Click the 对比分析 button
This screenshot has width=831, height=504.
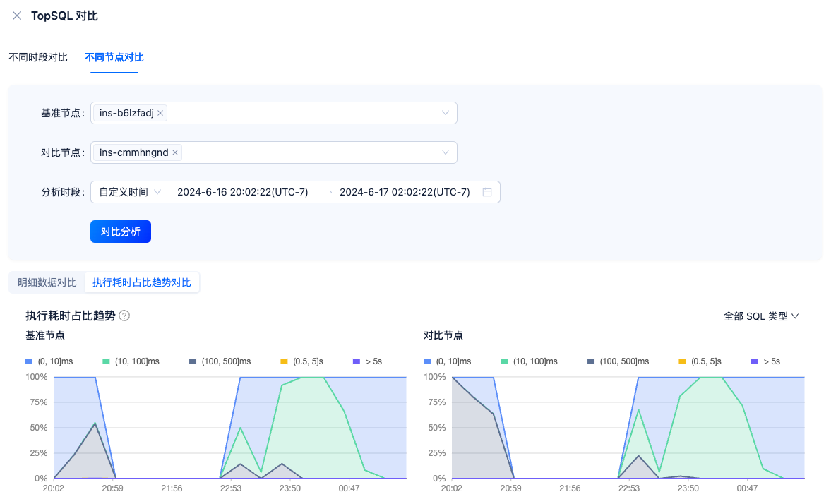click(x=121, y=232)
